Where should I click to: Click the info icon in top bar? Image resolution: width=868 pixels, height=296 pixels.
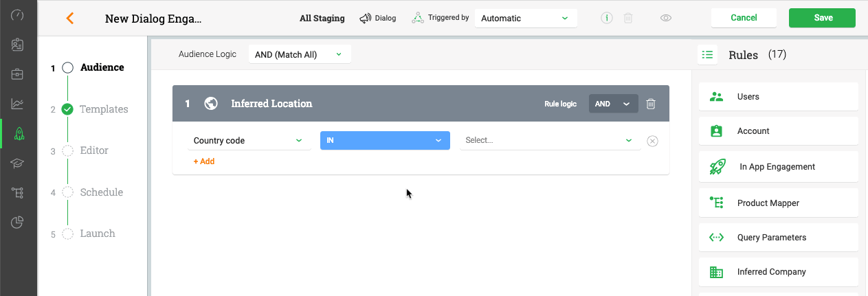(607, 19)
